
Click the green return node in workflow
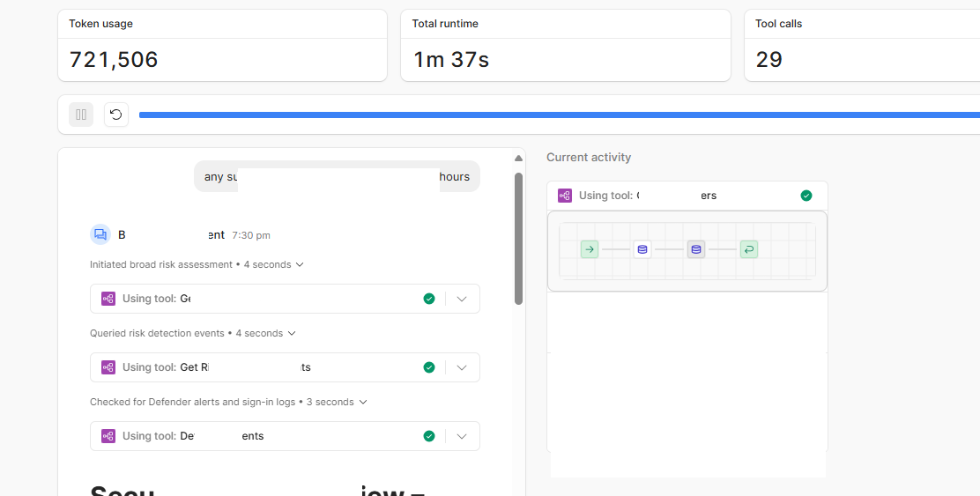748,249
